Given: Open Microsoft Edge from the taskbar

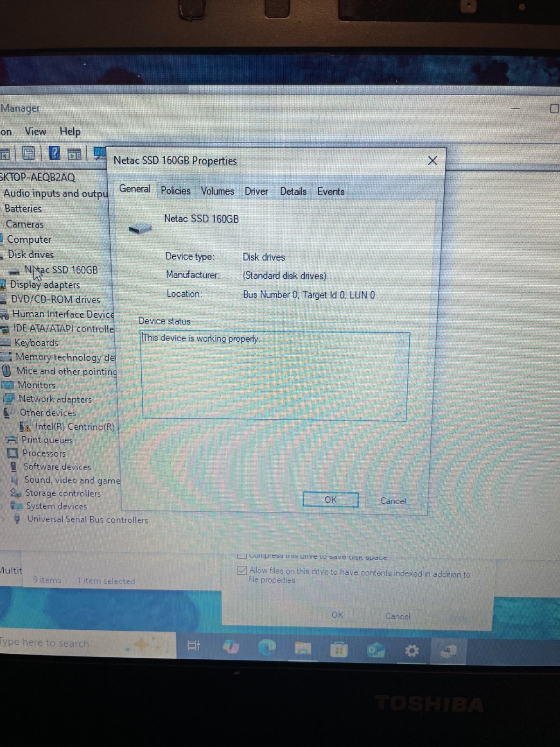Looking at the screenshot, I should (x=266, y=647).
